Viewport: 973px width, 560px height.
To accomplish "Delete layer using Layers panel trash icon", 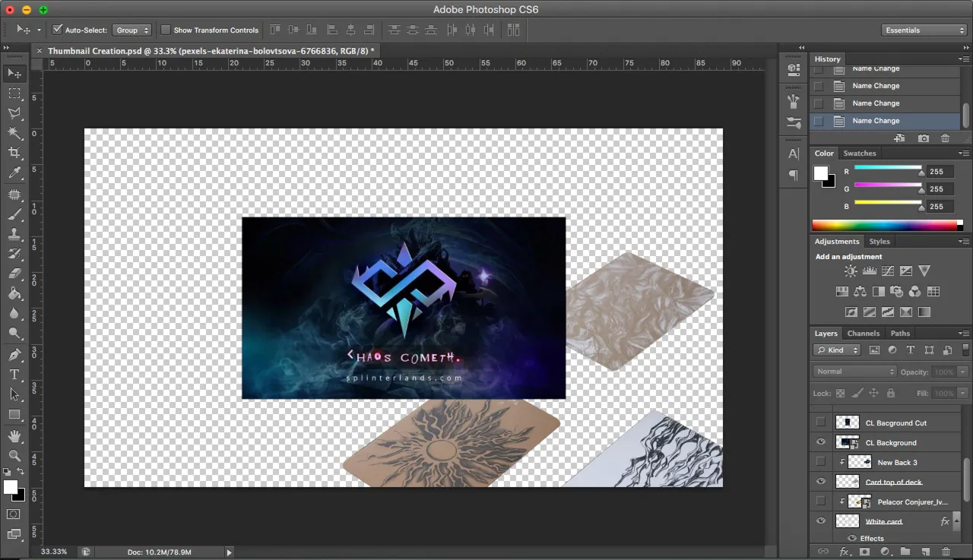I will (x=946, y=552).
